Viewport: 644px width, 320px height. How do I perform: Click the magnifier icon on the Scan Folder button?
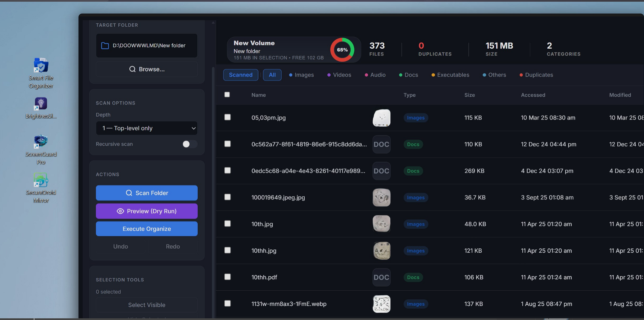pos(129,193)
